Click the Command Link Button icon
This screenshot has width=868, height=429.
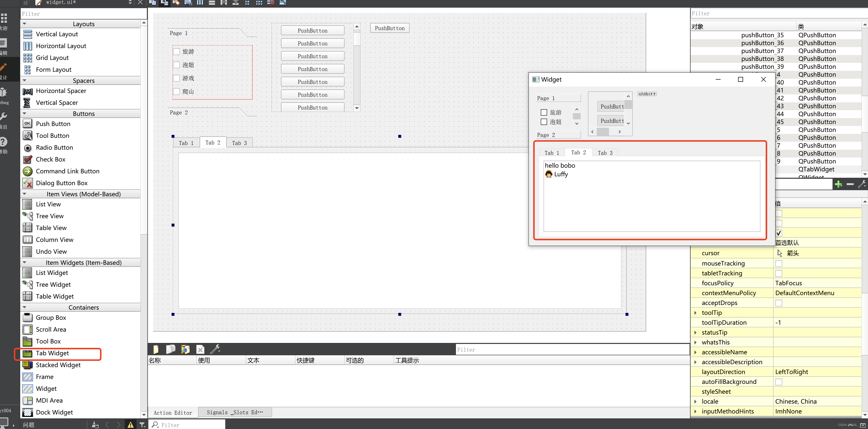coord(27,171)
